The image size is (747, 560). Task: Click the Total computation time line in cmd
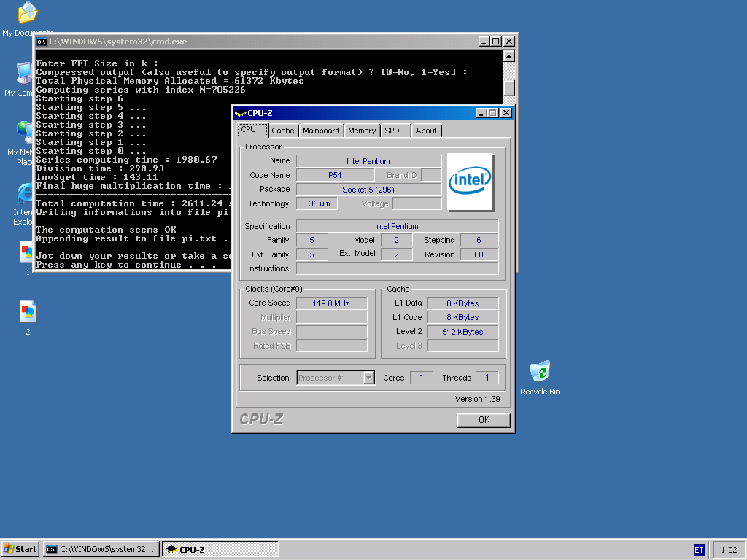tap(134, 203)
